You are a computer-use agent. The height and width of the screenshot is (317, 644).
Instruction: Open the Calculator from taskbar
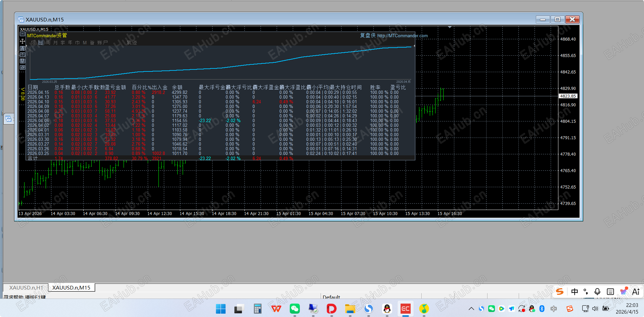[x=258, y=309]
